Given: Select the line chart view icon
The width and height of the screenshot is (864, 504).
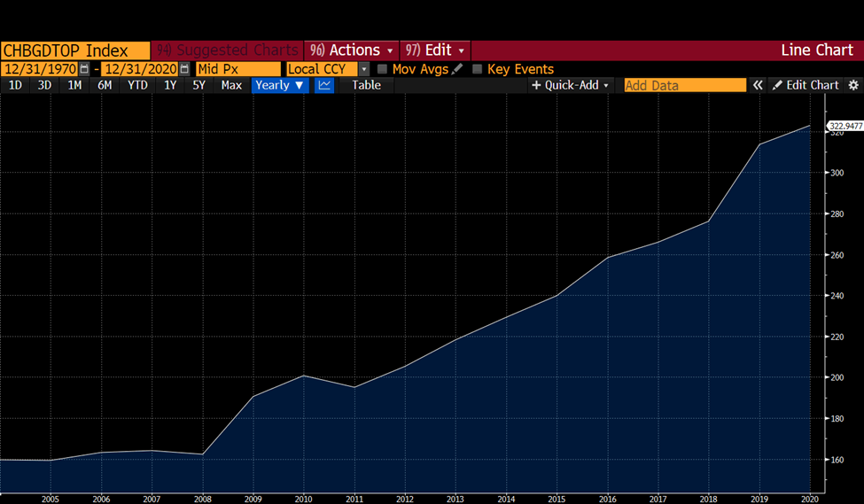Looking at the screenshot, I should (x=324, y=85).
